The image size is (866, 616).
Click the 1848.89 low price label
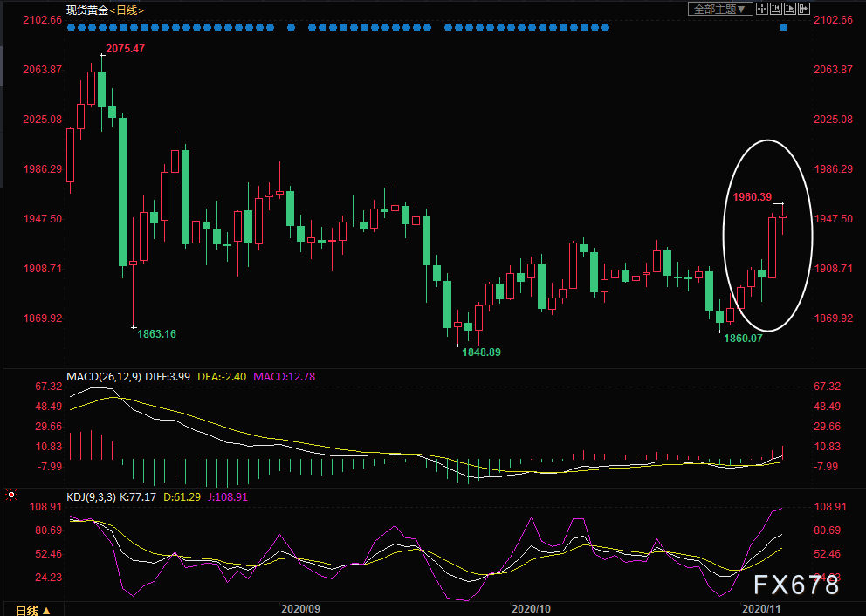pos(483,352)
